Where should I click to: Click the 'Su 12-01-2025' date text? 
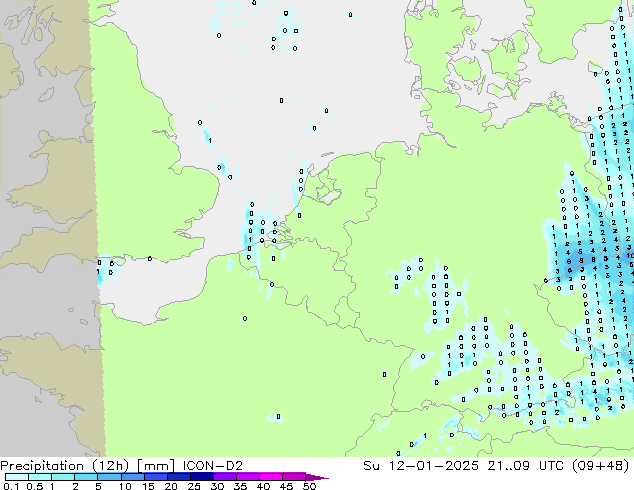click(421, 466)
